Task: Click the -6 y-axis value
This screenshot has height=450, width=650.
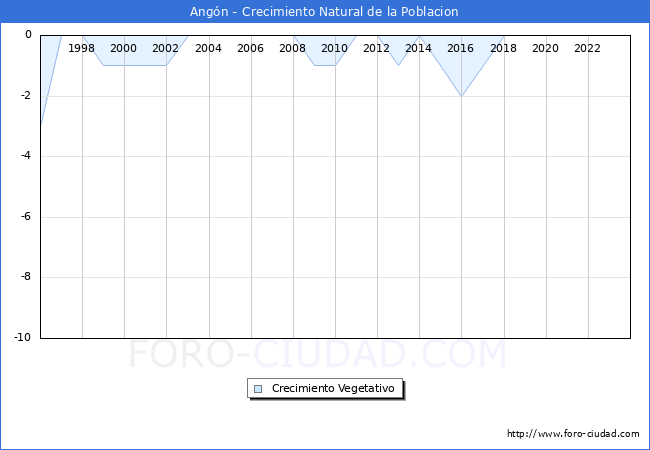Action: [26, 216]
